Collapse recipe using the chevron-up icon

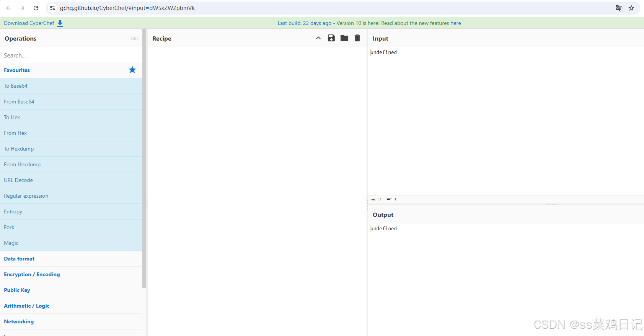tap(318, 38)
